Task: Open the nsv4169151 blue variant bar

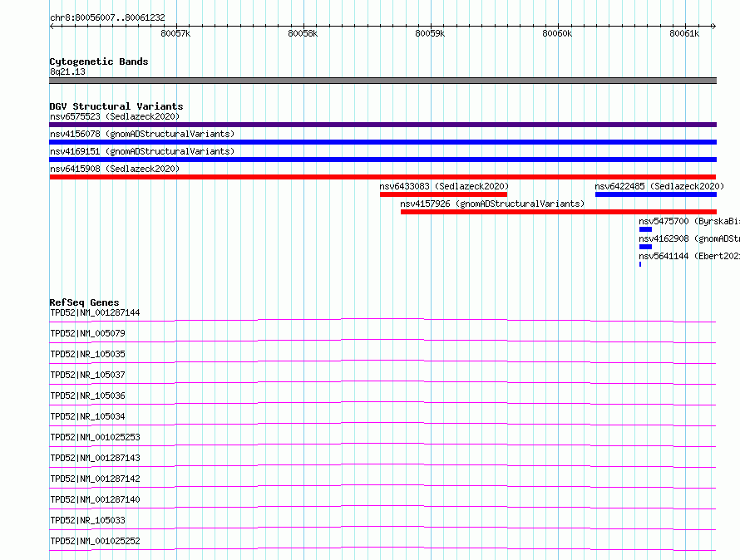Action: pos(382,160)
